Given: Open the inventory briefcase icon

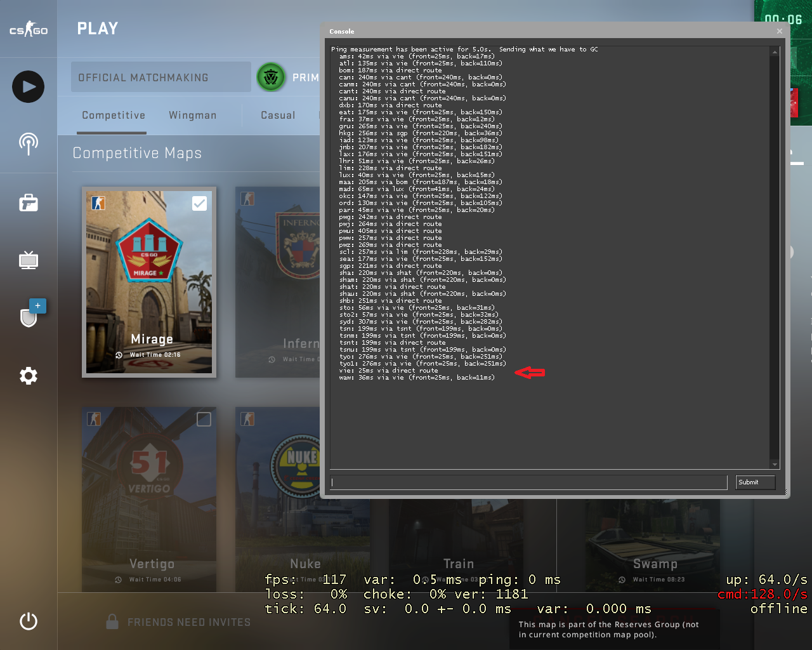Looking at the screenshot, I should [29, 203].
